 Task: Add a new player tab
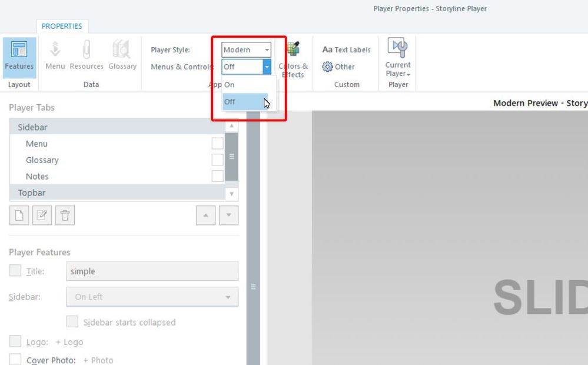pos(19,215)
